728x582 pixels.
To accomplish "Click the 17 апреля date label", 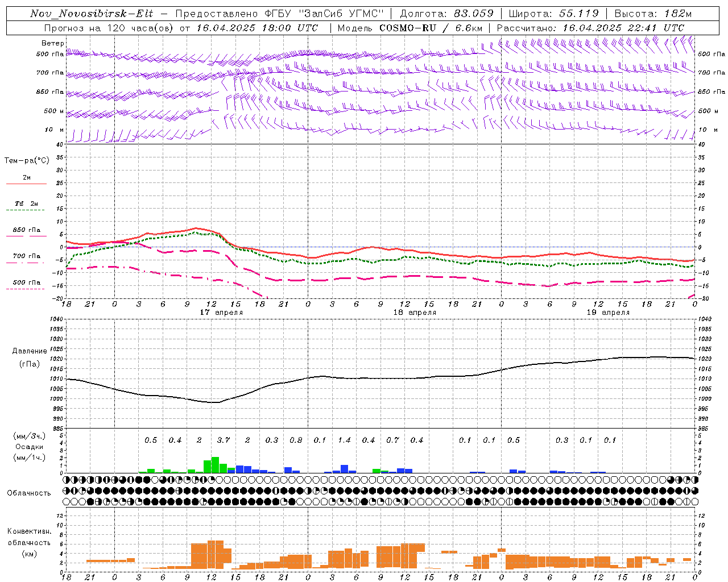I will click(x=221, y=313).
